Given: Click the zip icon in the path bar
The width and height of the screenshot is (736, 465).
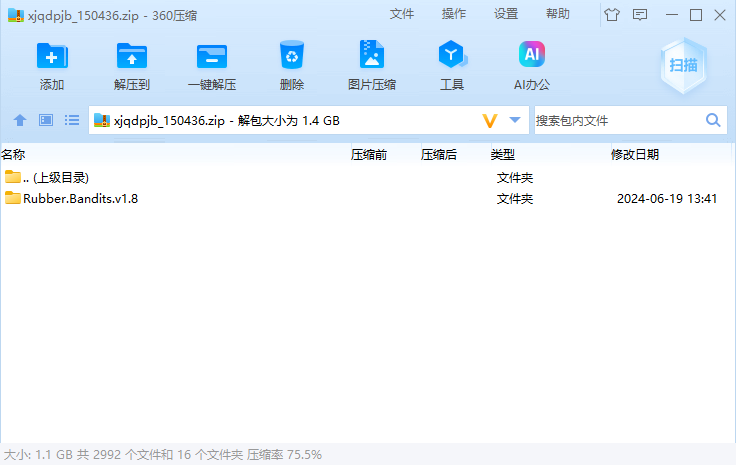Looking at the screenshot, I should point(102,120).
